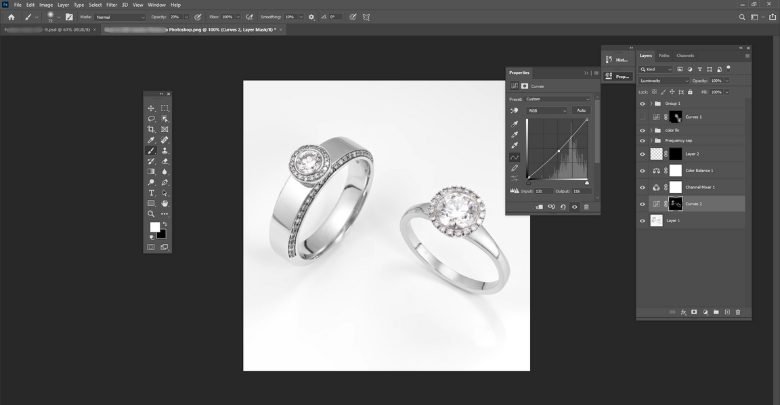Click the background color swatch
780x405 pixels.
(x=162, y=234)
